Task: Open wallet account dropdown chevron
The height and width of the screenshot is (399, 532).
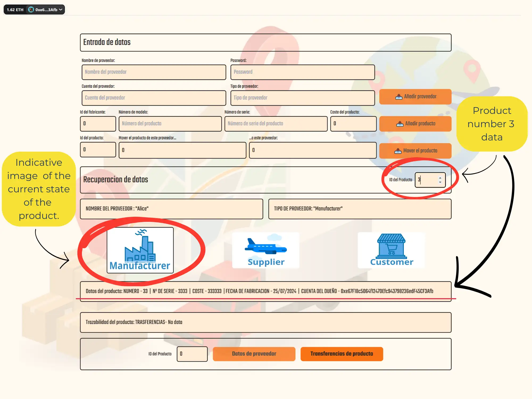Action: (61, 10)
